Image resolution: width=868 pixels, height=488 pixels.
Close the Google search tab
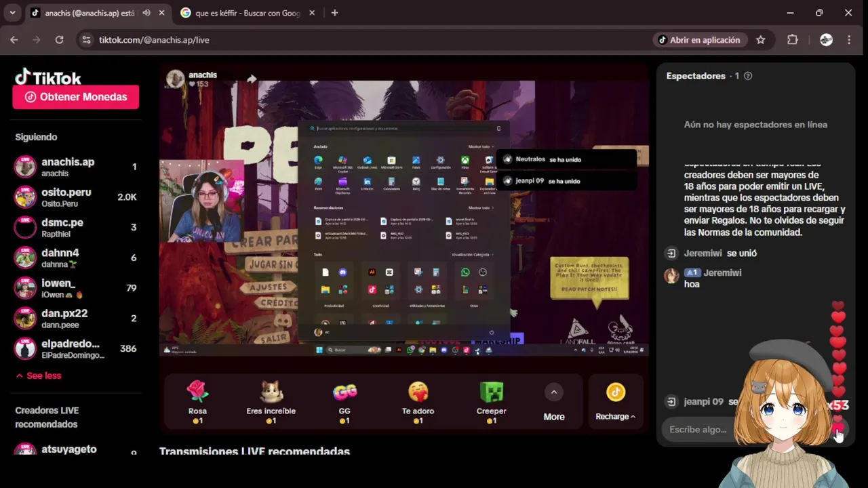pos(311,13)
